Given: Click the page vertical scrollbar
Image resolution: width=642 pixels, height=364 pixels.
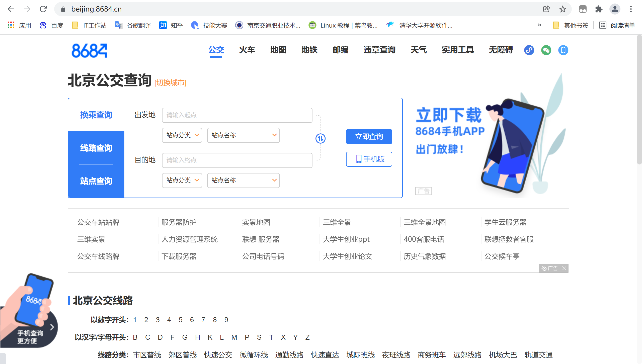Looking at the screenshot, I should tap(639, 100).
